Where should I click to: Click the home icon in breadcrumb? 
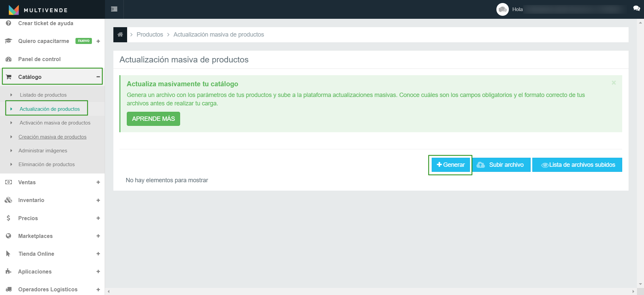pos(120,35)
